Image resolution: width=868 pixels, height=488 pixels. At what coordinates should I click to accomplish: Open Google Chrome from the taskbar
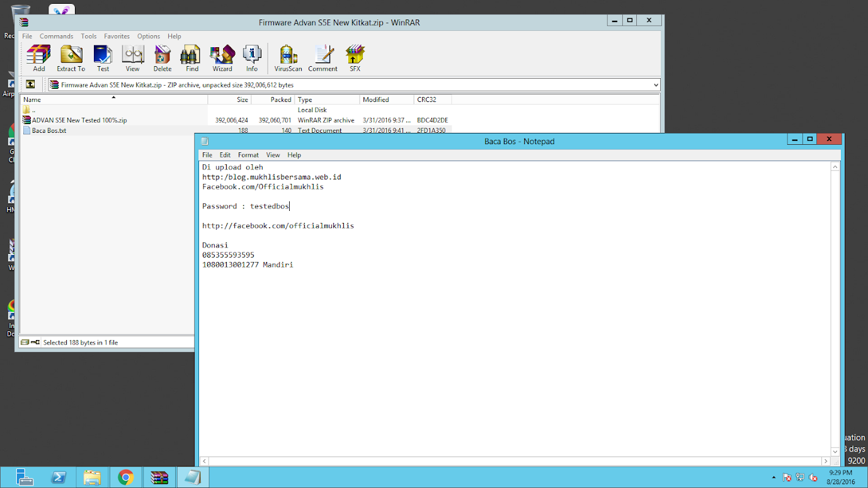126,477
